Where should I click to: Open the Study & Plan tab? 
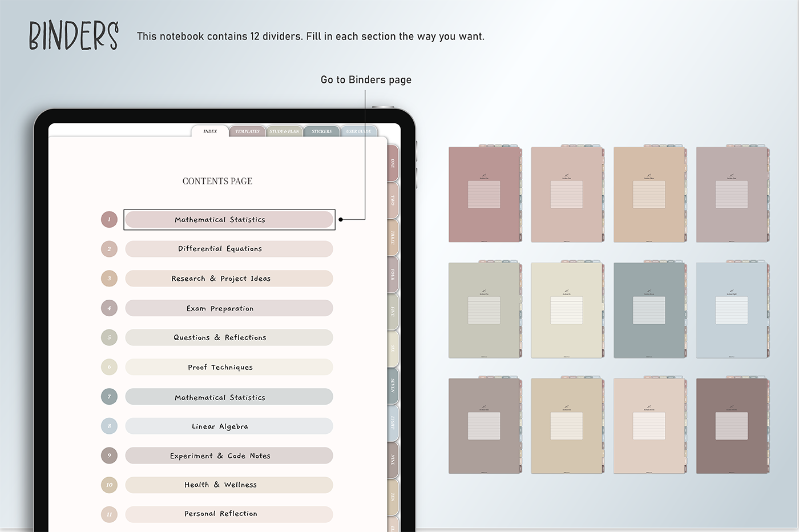click(284, 131)
